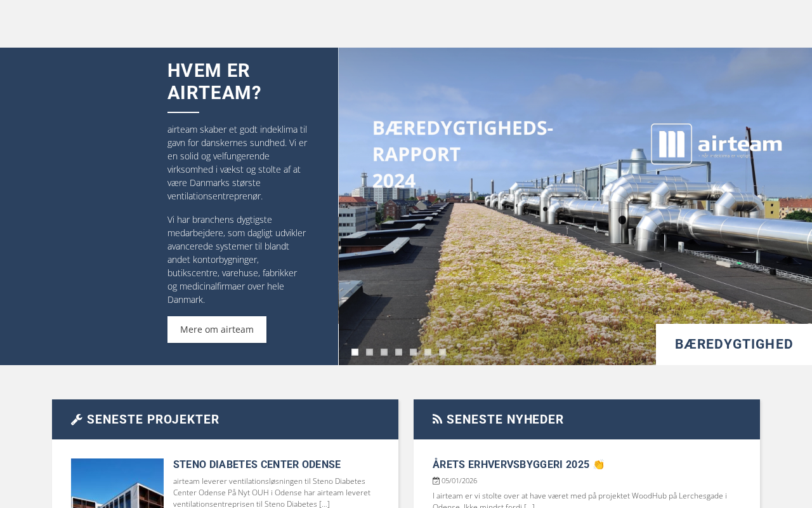Open the Bæredygtighed slide label
The height and width of the screenshot is (508, 812).
[x=734, y=344]
